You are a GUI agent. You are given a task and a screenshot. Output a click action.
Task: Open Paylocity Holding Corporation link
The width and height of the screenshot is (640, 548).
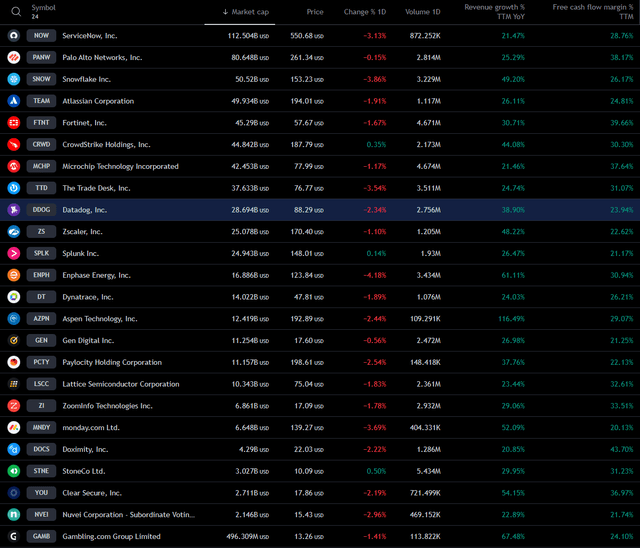click(x=112, y=362)
